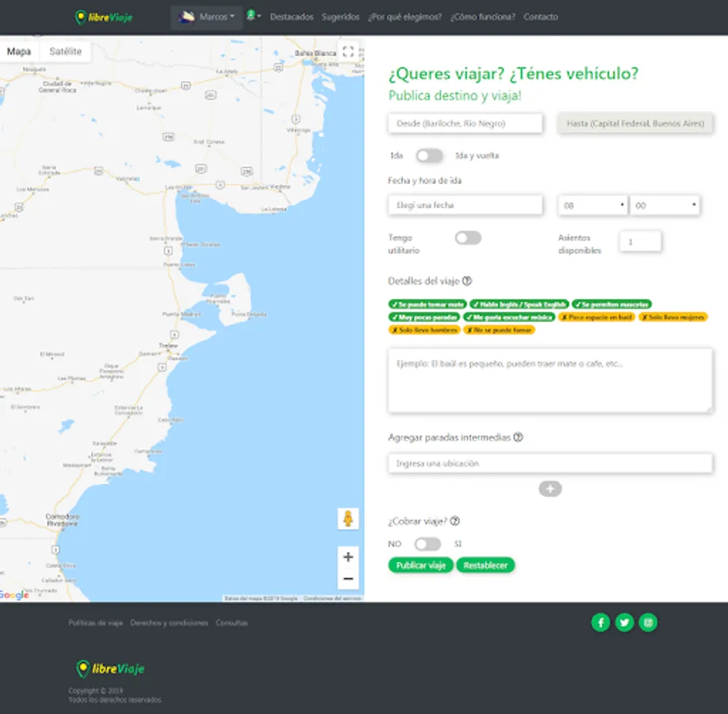Click Trelew label on the map
The height and width of the screenshot is (714, 728).
point(168,346)
